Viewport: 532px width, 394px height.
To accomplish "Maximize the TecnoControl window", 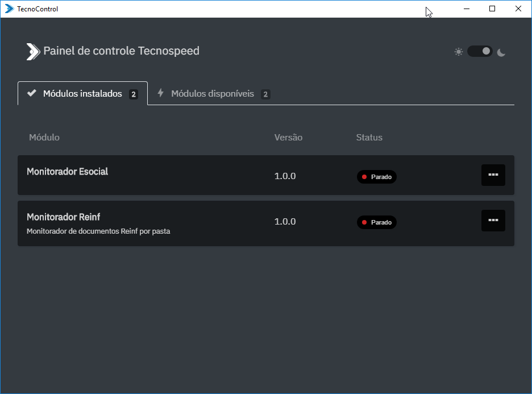I will click(x=492, y=9).
